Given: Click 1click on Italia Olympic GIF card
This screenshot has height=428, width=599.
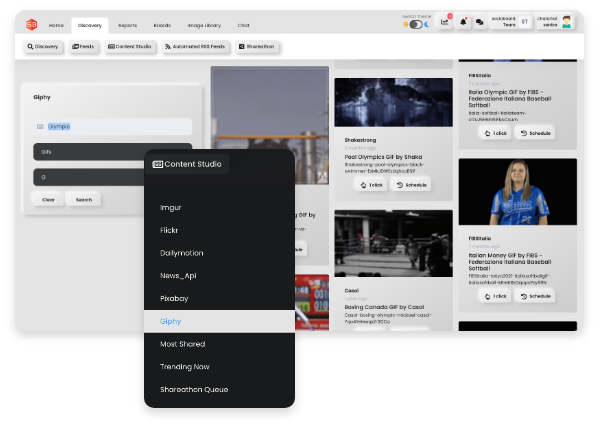Looking at the screenshot, I should [495, 133].
